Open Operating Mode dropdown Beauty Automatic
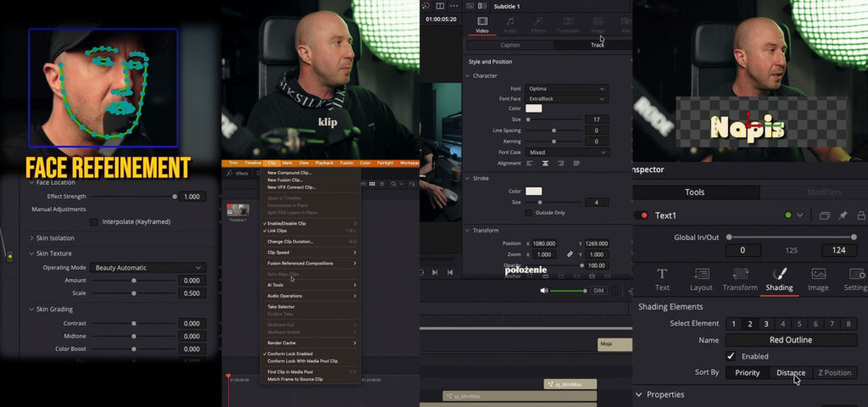 (147, 267)
